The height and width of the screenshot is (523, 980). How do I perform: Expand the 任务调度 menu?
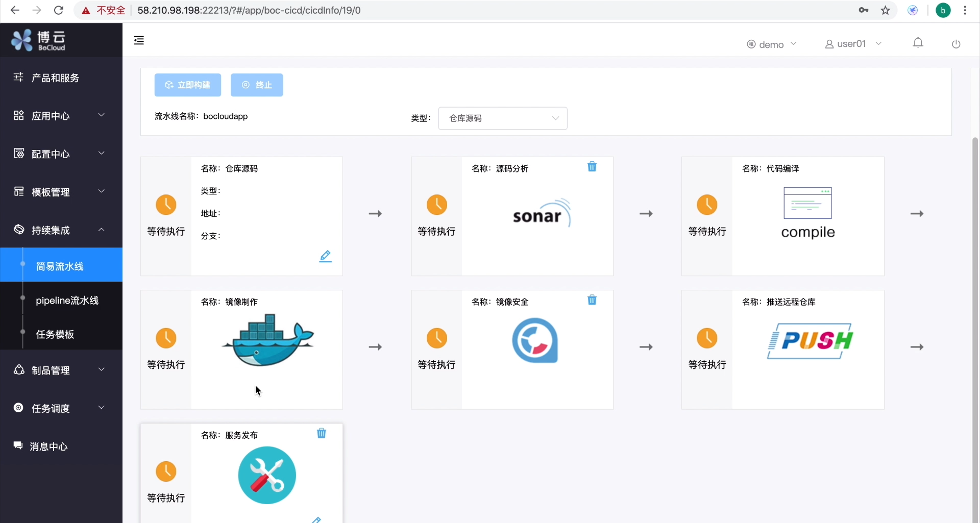click(x=61, y=408)
